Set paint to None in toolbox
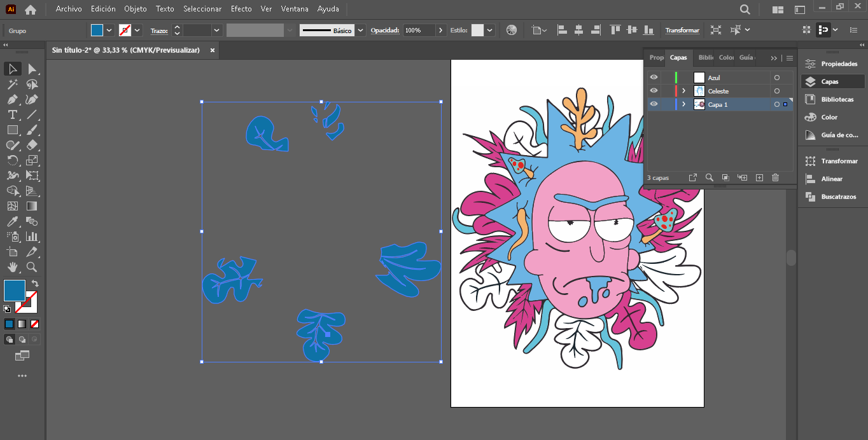This screenshot has width=868, height=440. pos(35,324)
